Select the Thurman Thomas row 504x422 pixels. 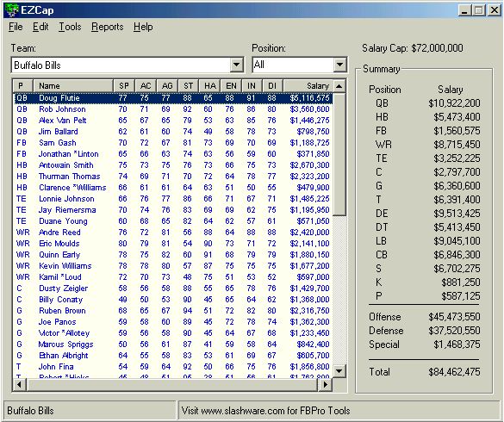[173, 177]
